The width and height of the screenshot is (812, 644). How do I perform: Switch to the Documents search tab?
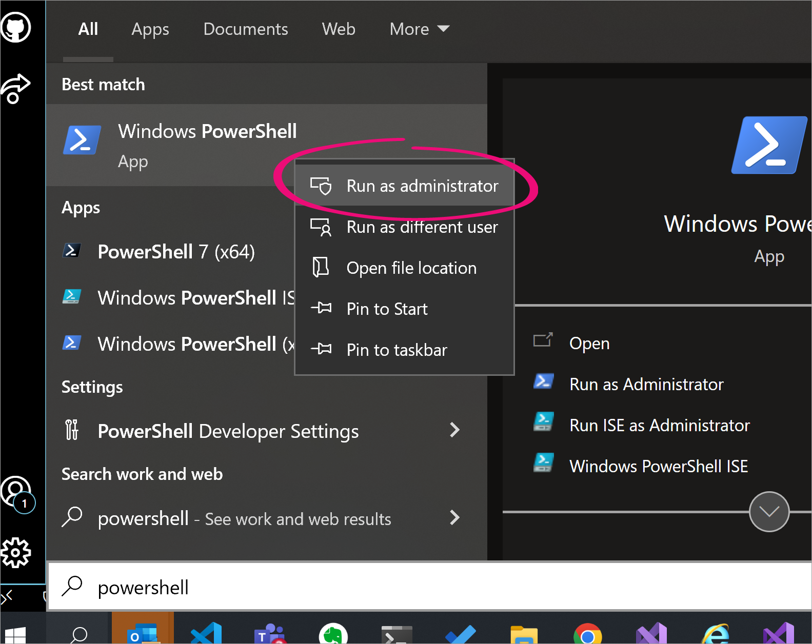245,29
